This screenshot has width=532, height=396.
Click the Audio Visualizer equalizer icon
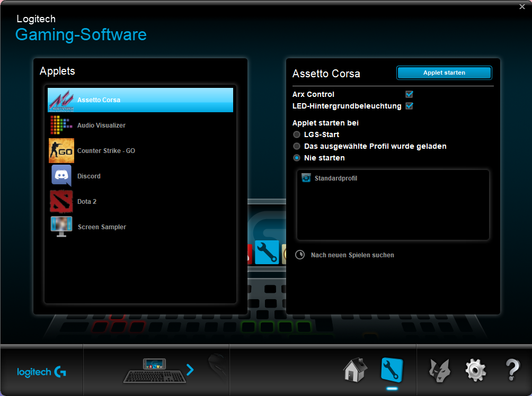tap(61, 125)
